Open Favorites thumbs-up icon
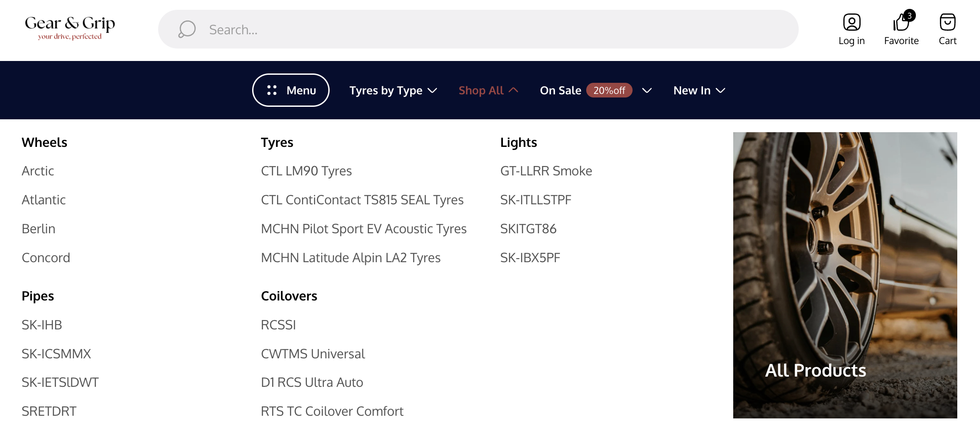This screenshot has width=980, height=430. coord(900,23)
